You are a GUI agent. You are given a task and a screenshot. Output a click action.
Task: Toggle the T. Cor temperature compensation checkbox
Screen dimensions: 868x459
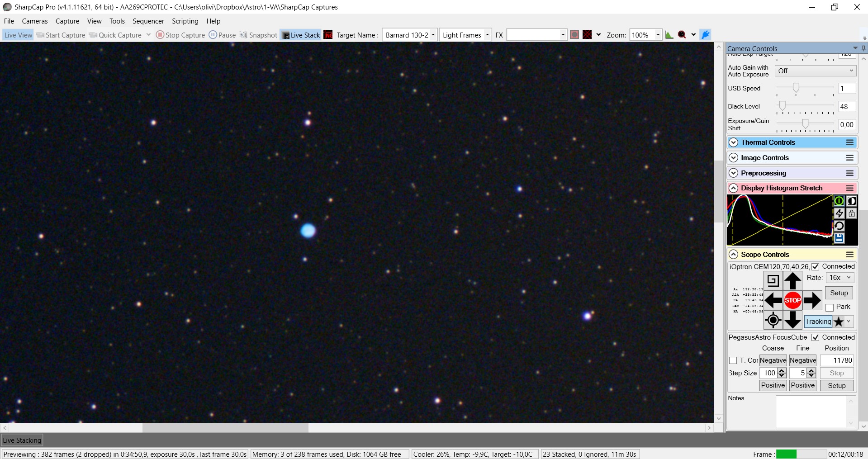(733, 360)
